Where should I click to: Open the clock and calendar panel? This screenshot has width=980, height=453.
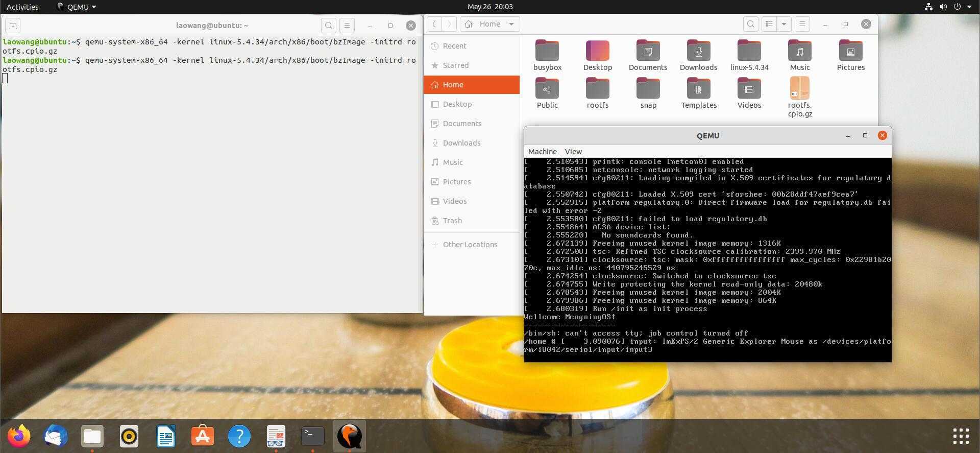click(490, 7)
